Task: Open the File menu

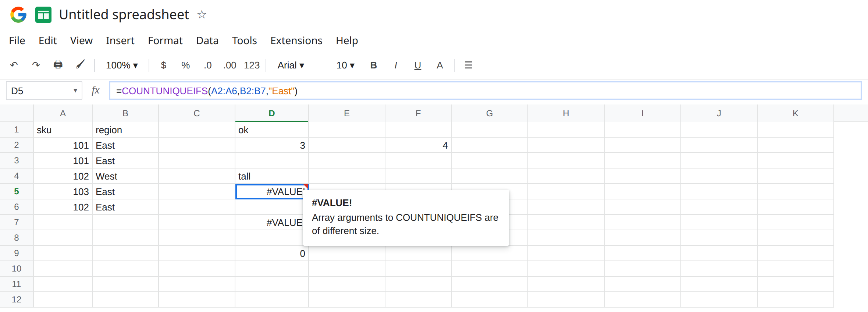Action: pos(17,40)
